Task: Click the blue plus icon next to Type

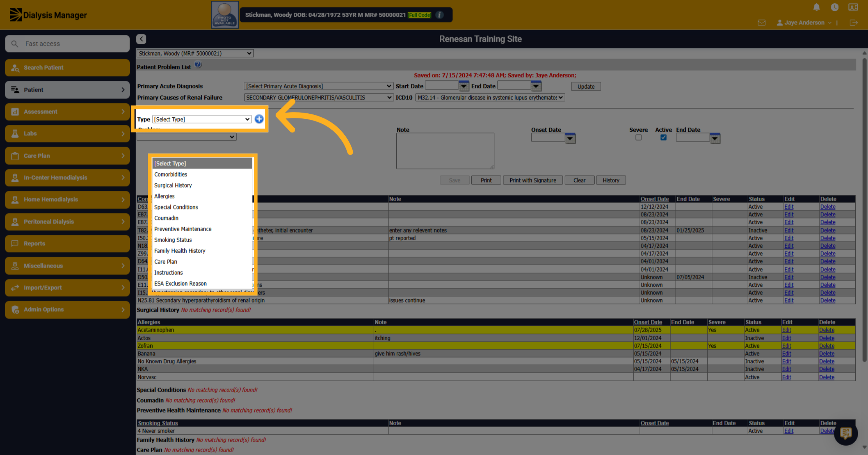Action: tap(259, 119)
